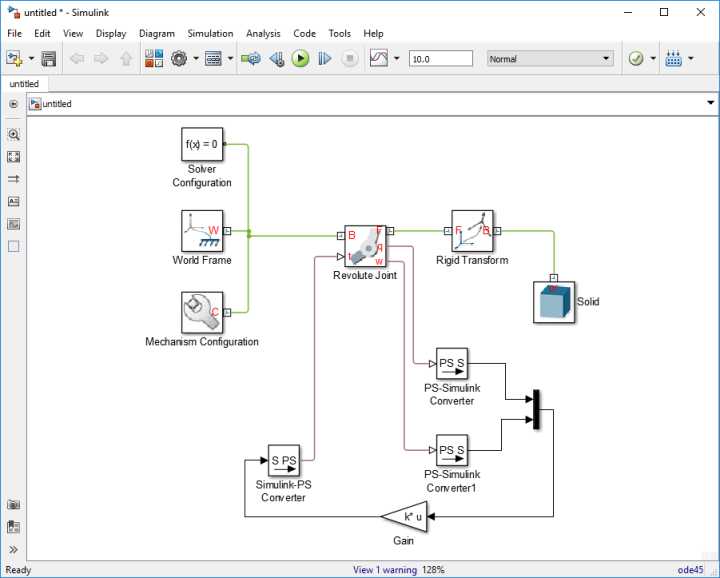Screen dimensions: 720x578
Task: Open the Edit menu
Action: pyautogui.click(x=42, y=34)
